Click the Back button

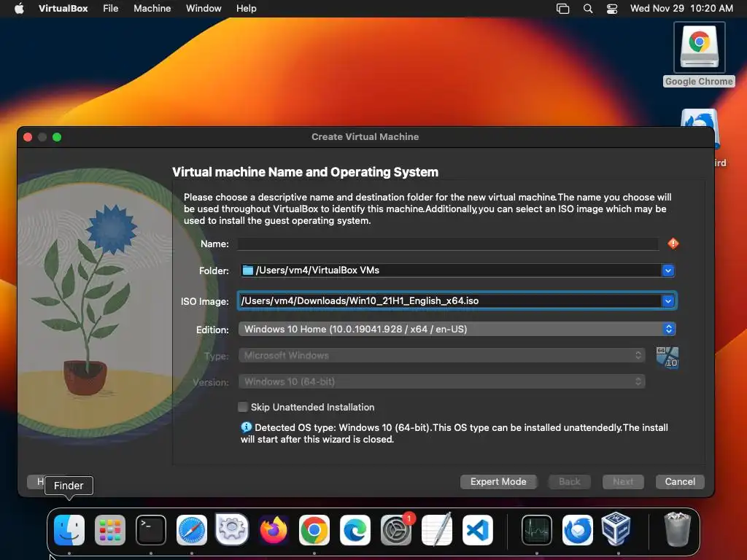click(569, 481)
